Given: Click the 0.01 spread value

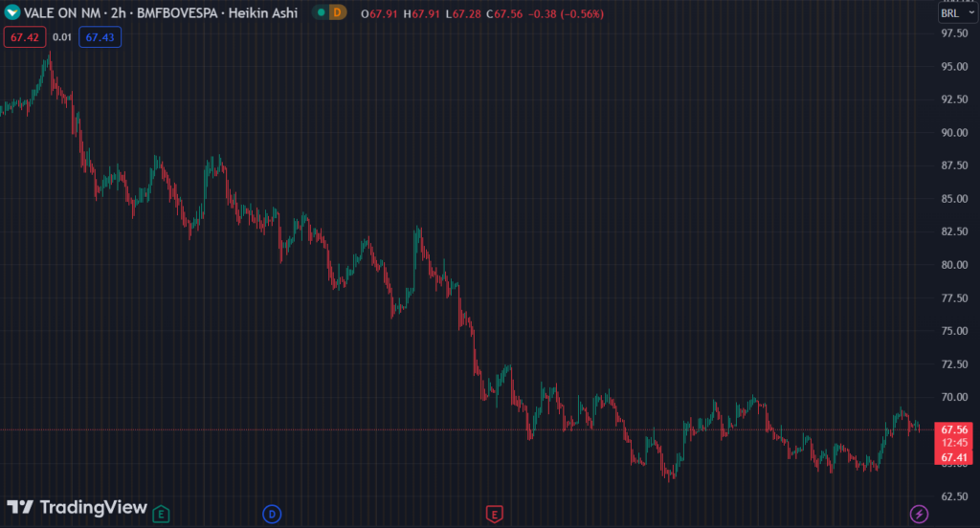Looking at the screenshot, I should click(x=62, y=37).
